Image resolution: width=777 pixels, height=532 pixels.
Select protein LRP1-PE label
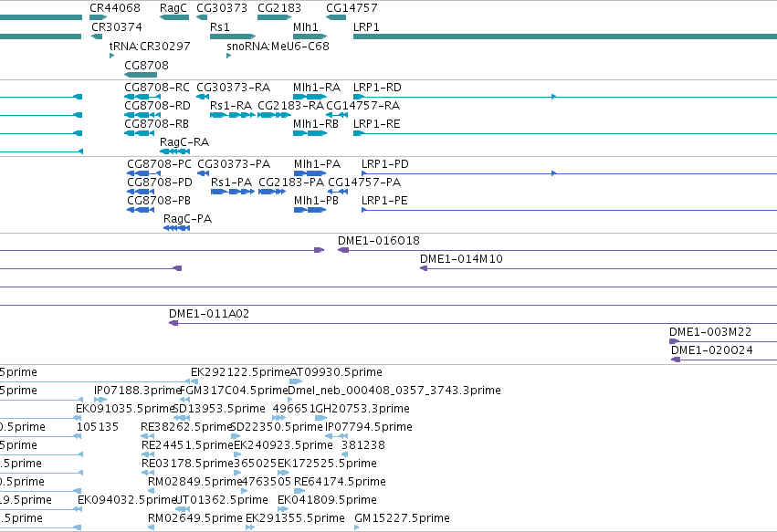coord(384,201)
